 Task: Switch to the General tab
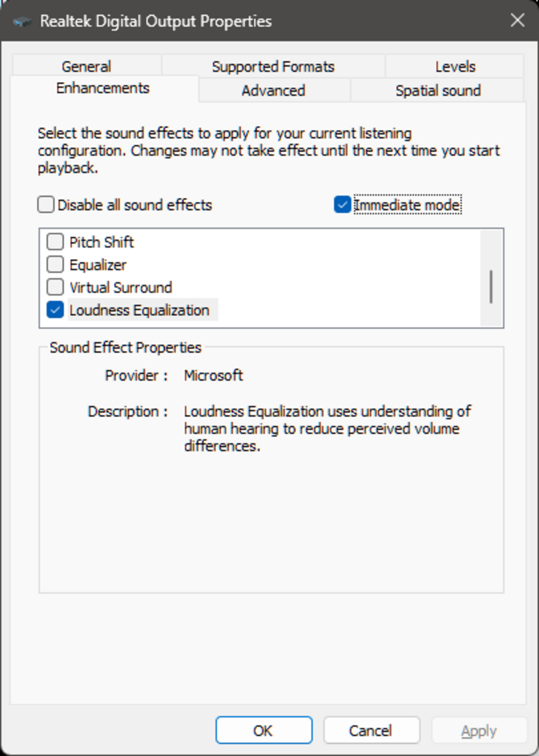point(86,66)
